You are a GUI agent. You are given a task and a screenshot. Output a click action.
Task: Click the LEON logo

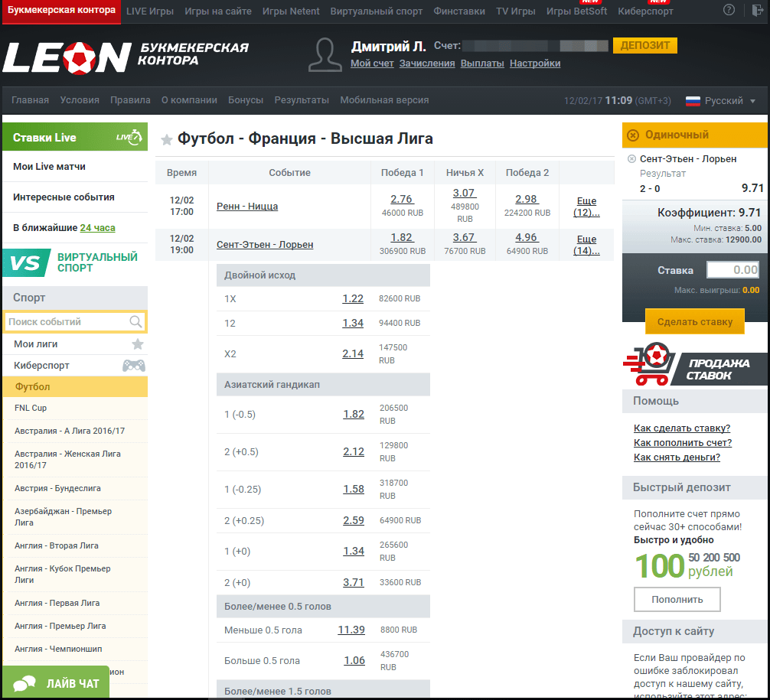[67, 56]
